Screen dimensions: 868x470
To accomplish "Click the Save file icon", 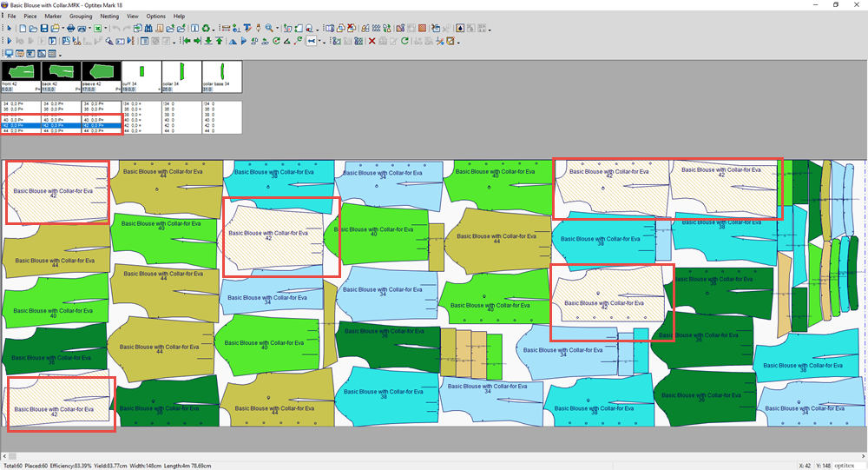I will pos(44,28).
